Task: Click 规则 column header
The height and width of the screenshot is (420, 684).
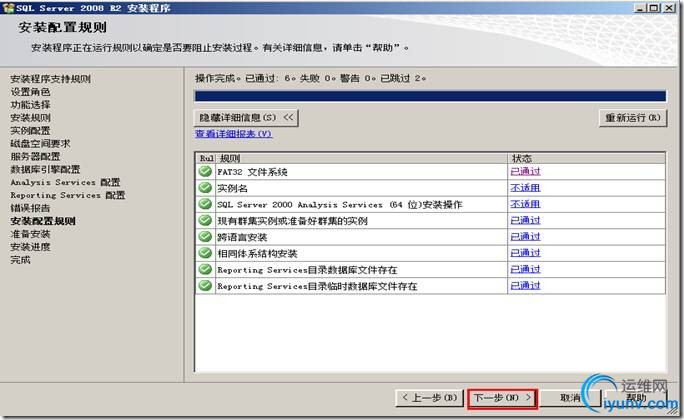Action: [x=361, y=158]
